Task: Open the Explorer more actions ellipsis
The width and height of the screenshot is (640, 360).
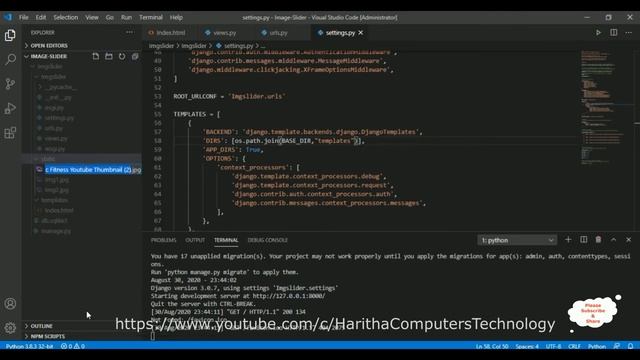Action: pyautogui.click(x=129, y=32)
